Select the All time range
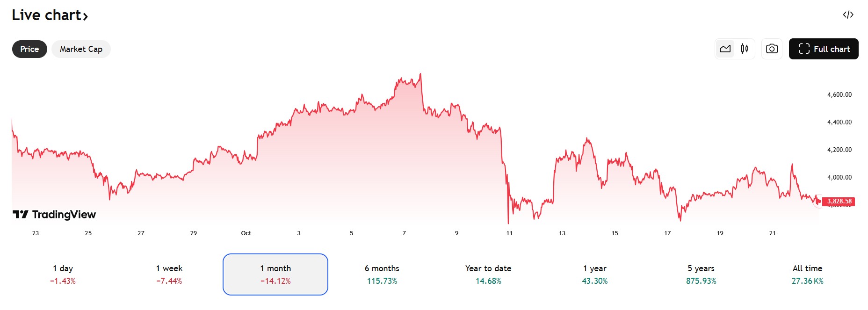 click(x=807, y=274)
